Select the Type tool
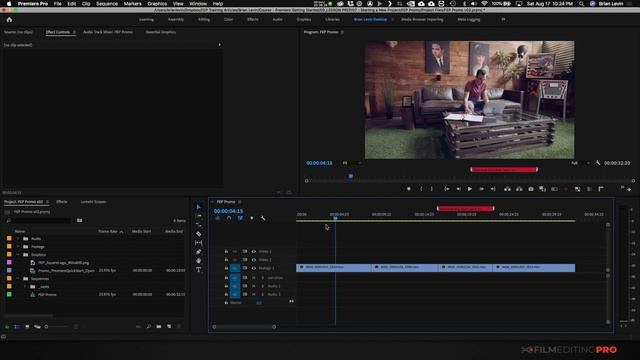The height and width of the screenshot is (360, 640). coord(199,270)
